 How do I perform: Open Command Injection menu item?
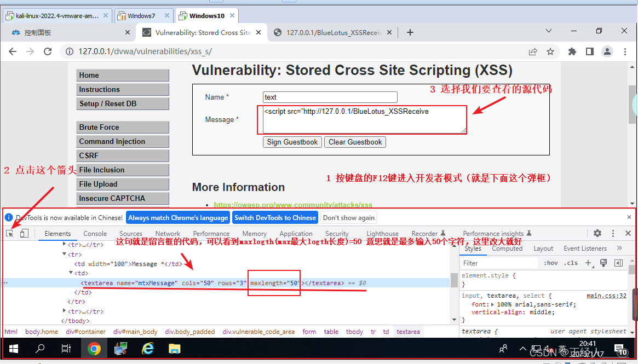123,141
